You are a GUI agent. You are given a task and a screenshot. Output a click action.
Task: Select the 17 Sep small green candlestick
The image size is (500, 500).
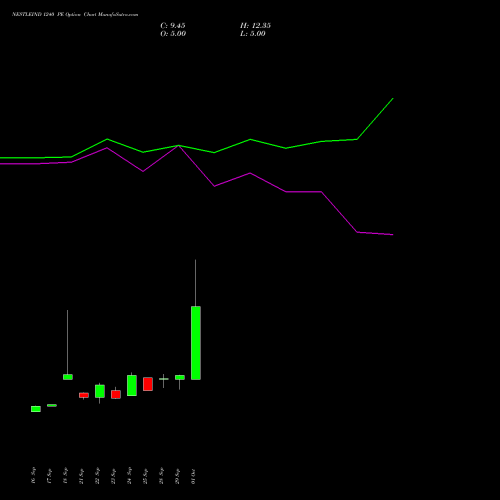coord(52,405)
